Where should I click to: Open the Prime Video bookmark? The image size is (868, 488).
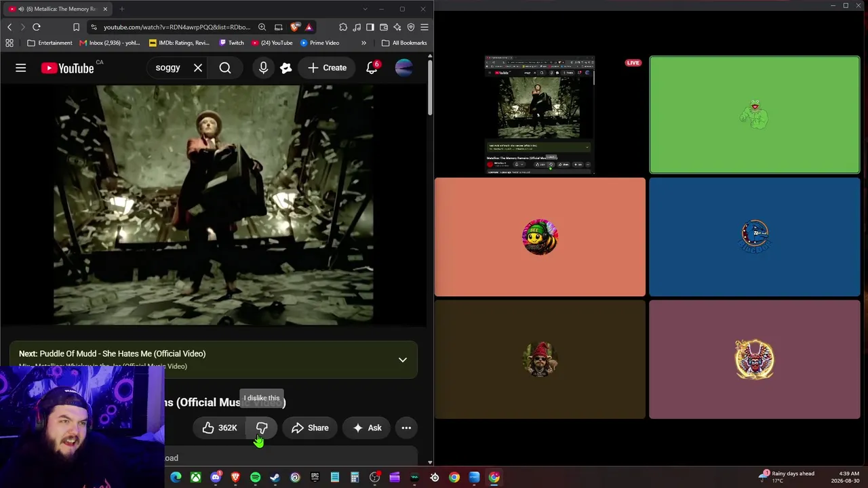point(319,43)
